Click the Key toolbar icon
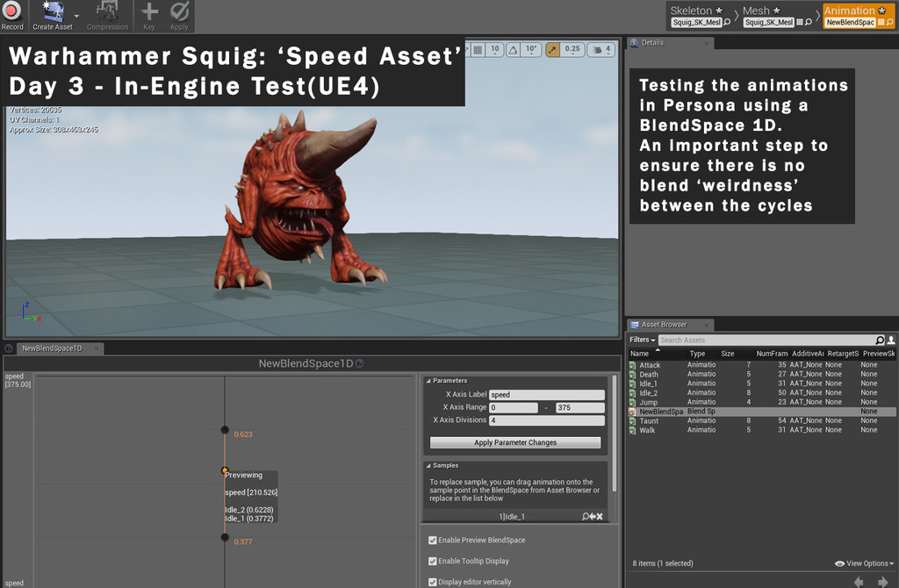This screenshot has height=588, width=899. point(149,16)
